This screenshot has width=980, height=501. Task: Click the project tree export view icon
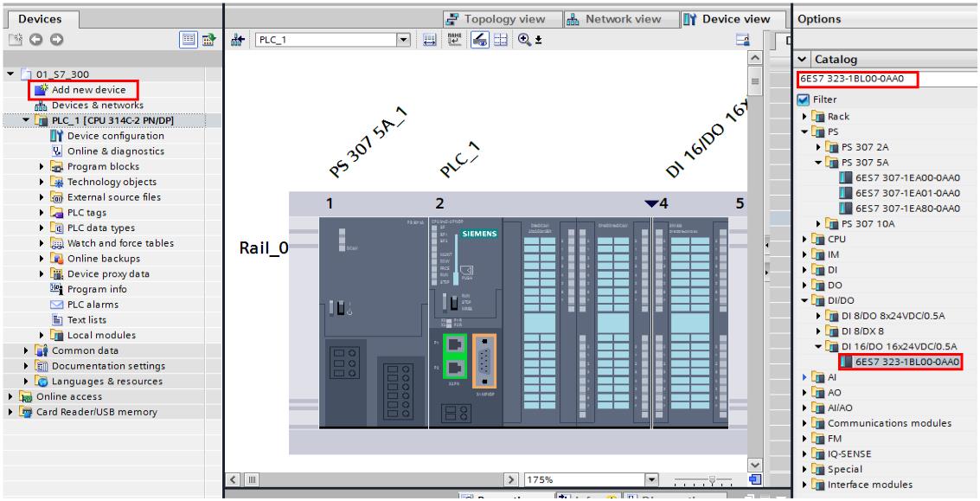[208, 40]
